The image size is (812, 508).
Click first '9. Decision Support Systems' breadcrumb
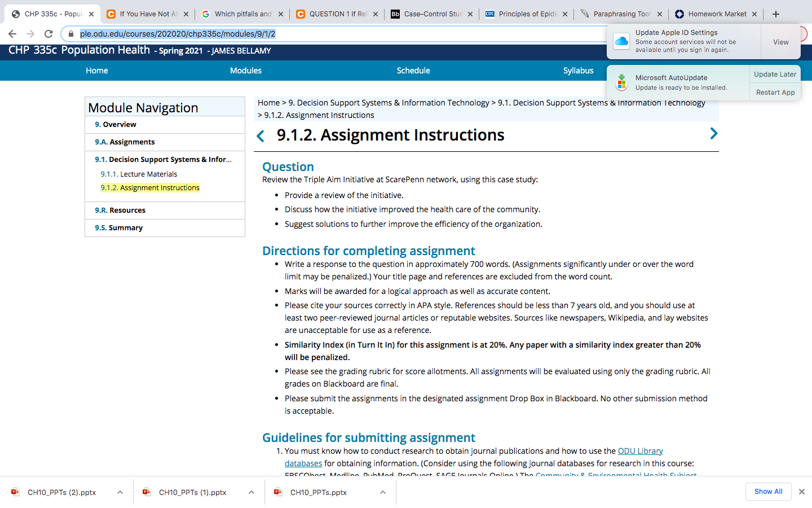click(x=389, y=103)
